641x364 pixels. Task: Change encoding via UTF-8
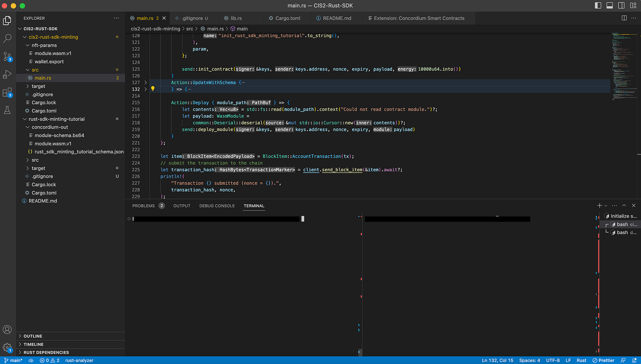[x=553, y=360]
